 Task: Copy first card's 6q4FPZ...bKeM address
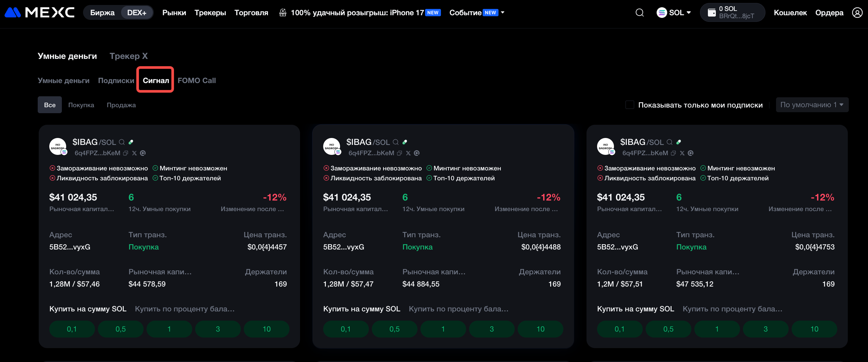126,153
